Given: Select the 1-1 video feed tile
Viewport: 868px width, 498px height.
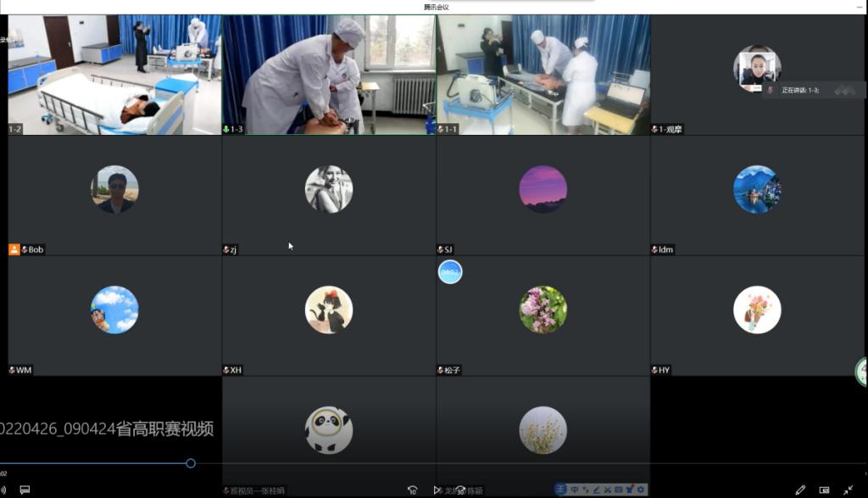Looking at the screenshot, I should point(542,75).
